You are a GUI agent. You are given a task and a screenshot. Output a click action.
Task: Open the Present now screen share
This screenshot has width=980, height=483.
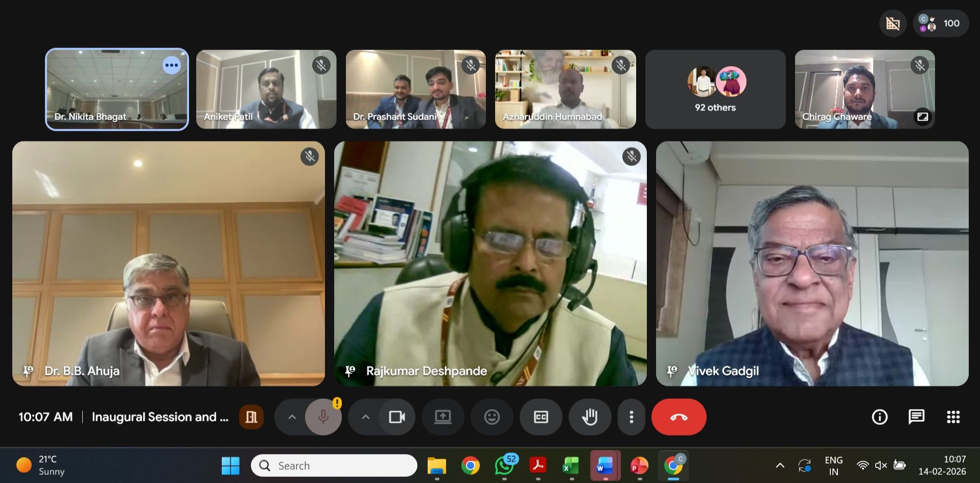[x=442, y=417]
